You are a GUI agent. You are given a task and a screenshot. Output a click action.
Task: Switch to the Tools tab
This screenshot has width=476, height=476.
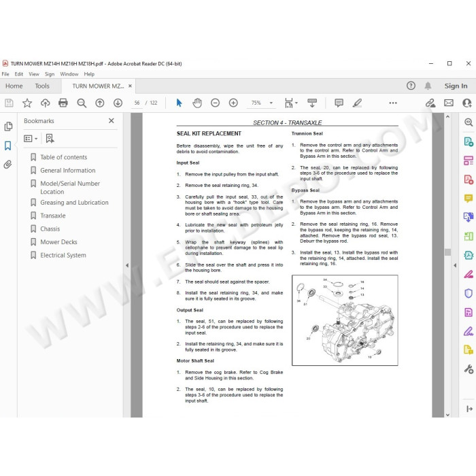42,86
